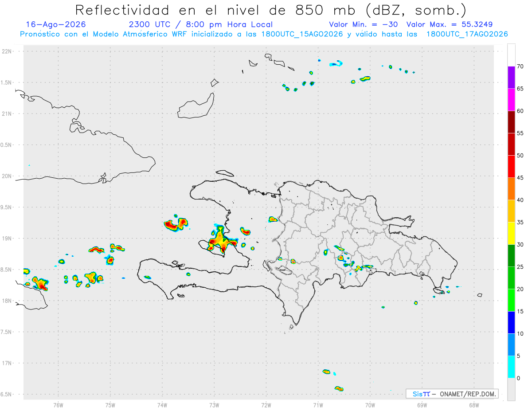The image size is (532, 411).
Task: Select the yellow 30–35 dBZ colorbar segment
Action: (x=511, y=233)
